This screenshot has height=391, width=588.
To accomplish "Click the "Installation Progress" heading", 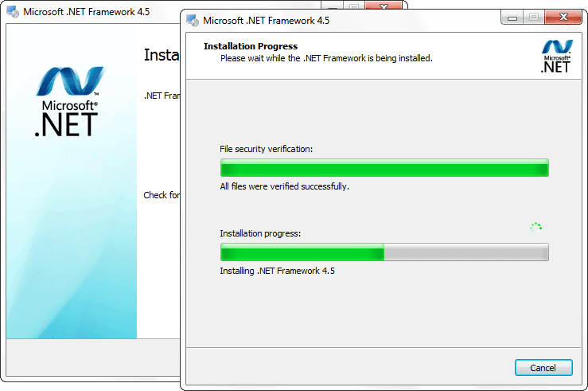I will (251, 46).
